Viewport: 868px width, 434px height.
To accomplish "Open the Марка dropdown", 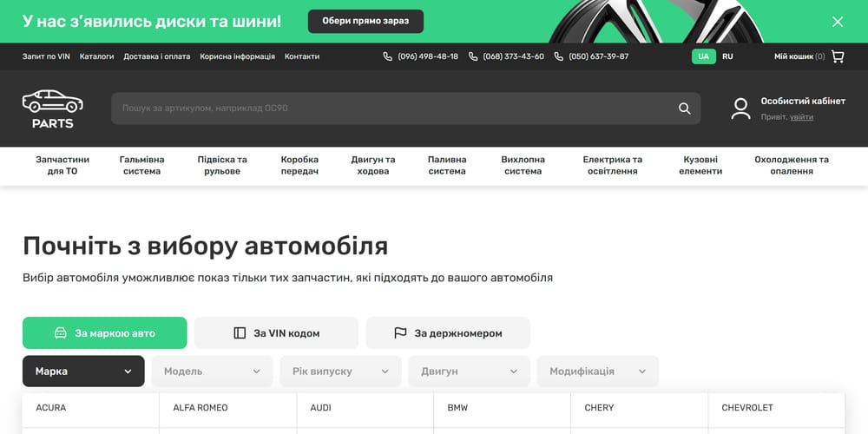I will coord(83,372).
